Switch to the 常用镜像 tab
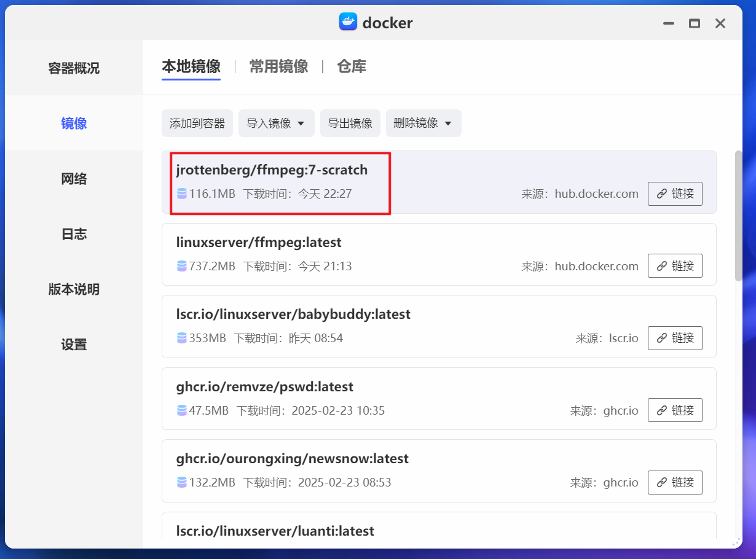756x559 pixels. [x=278, y=66]
